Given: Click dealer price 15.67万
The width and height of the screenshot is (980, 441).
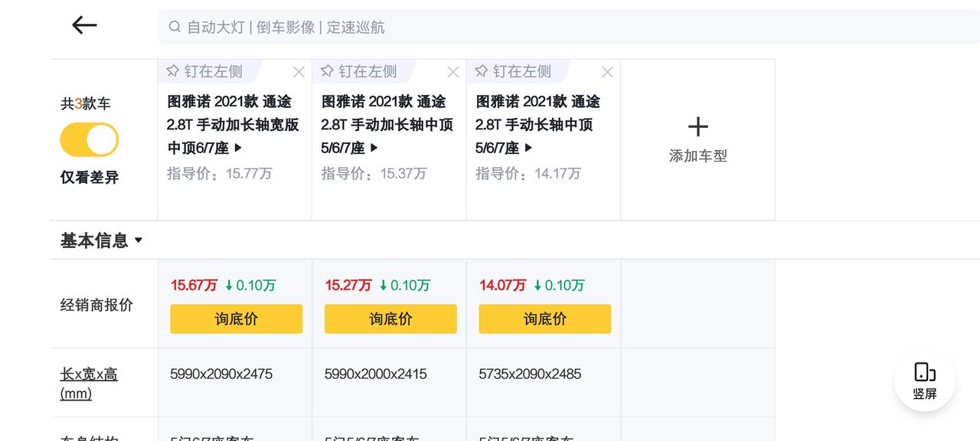Looking at the screenshot, I should point(194,285).
